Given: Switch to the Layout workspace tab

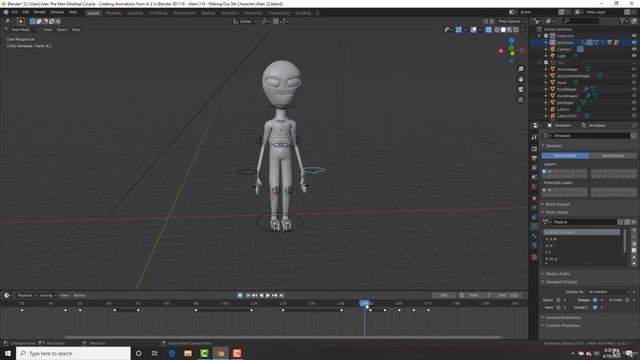Looking at the screenshot, I should (x=93, y=13).
